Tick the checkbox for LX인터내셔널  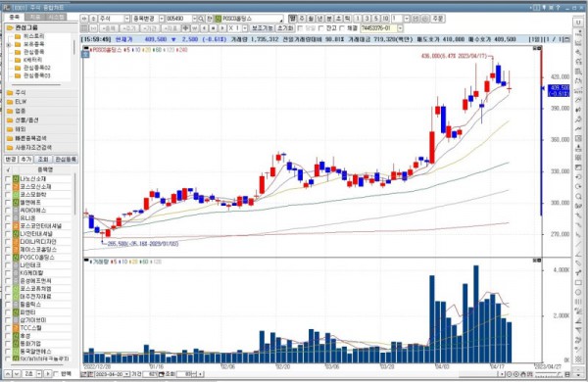(8, 234)
